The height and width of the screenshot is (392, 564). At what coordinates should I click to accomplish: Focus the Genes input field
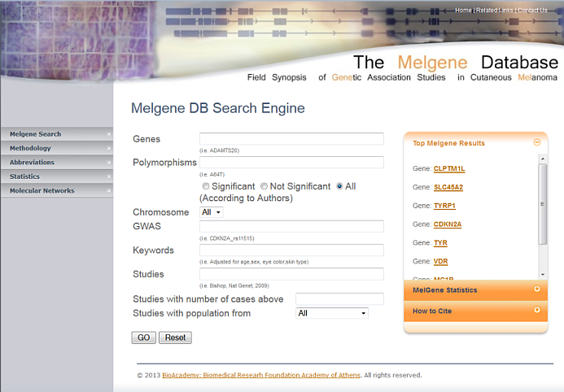coord(291,139)
